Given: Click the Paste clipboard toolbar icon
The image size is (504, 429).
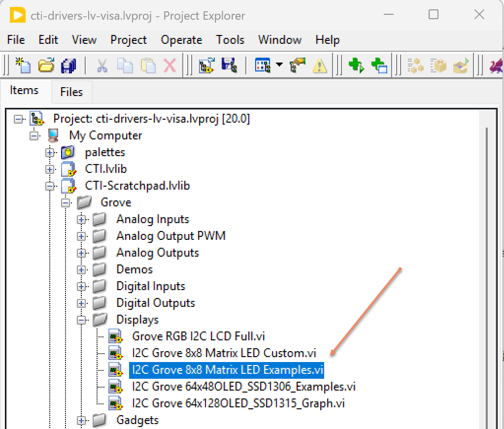Looking at the screenshot, I should (x=148, y=65).
